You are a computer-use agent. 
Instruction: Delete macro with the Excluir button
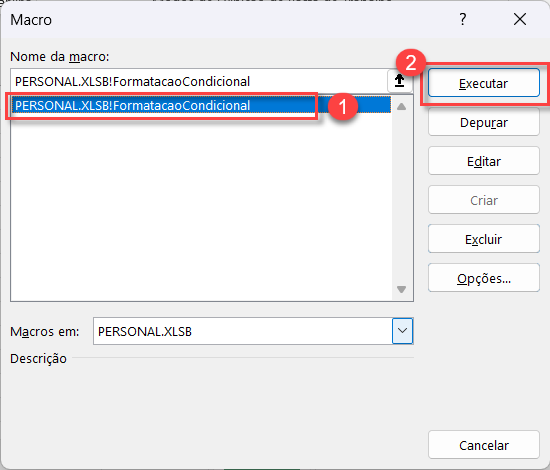(x=484, y=239)
